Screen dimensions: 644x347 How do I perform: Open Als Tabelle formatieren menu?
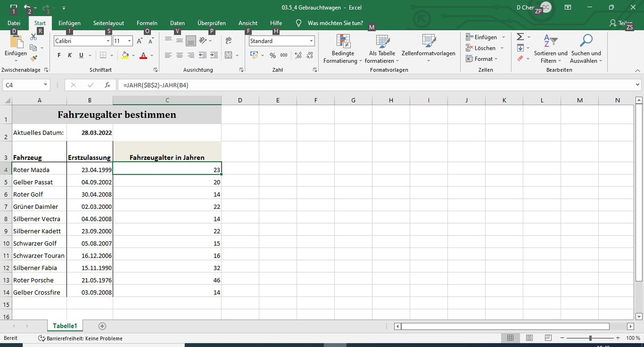(382, 49)
